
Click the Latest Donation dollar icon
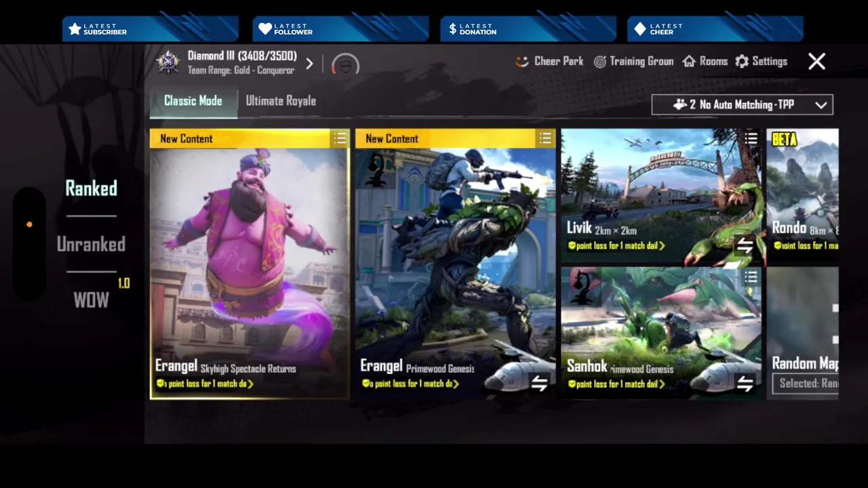[x=452, y=29]
